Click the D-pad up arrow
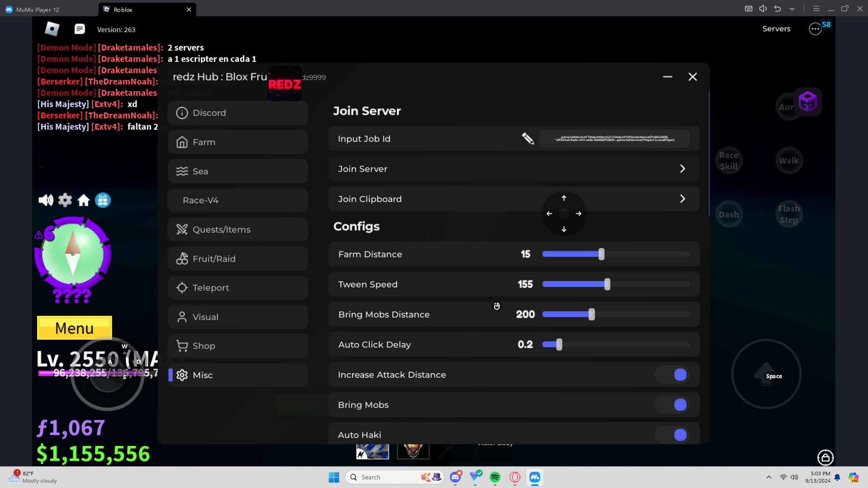The width and height of the screenshot is (868, 488). pyautogui.click(x=564, y=198)
